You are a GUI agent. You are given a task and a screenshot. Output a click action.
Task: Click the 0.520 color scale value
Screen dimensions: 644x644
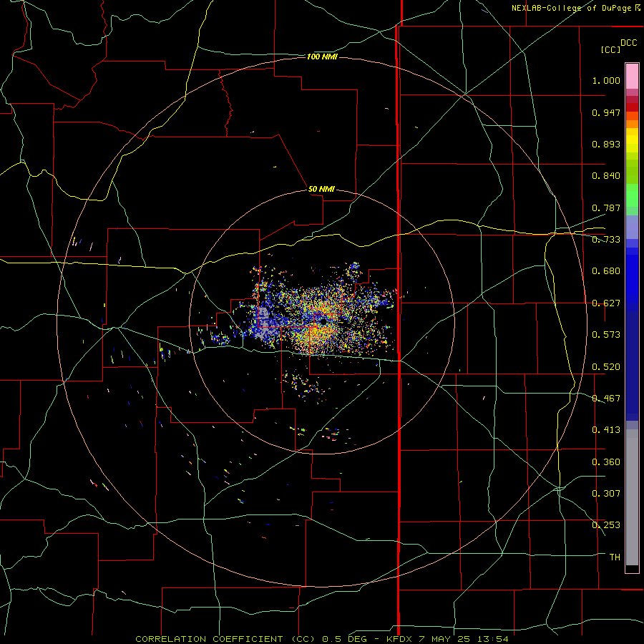click(x=606, y=367)
